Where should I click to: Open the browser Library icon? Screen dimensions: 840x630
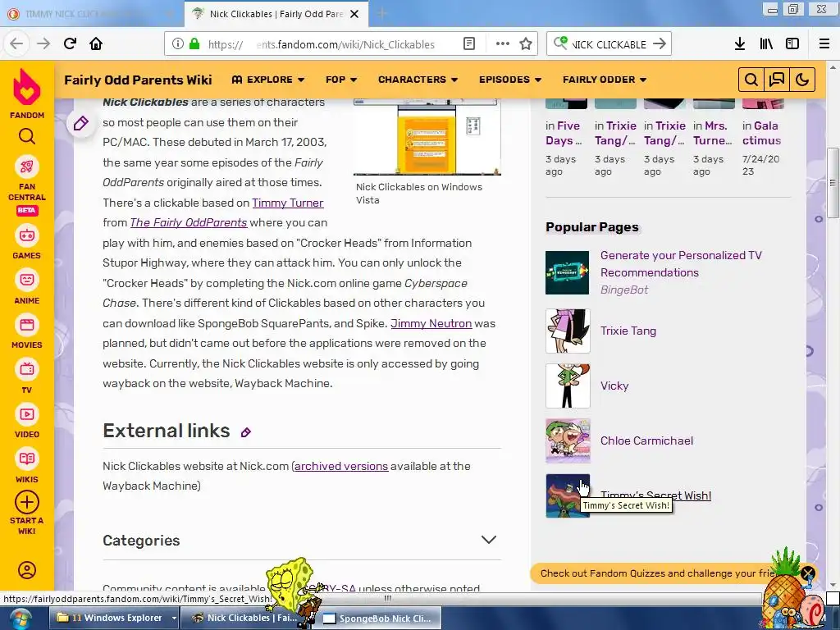766,44
